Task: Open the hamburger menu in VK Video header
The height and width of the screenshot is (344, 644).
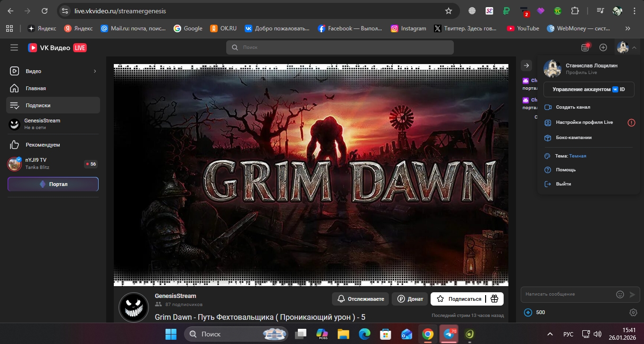Action: [14, 47]
